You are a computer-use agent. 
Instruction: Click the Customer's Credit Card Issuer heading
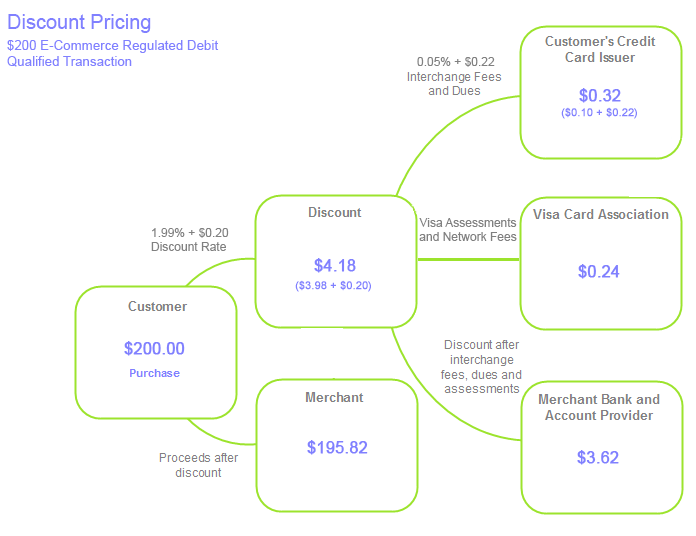click(600, 49)
